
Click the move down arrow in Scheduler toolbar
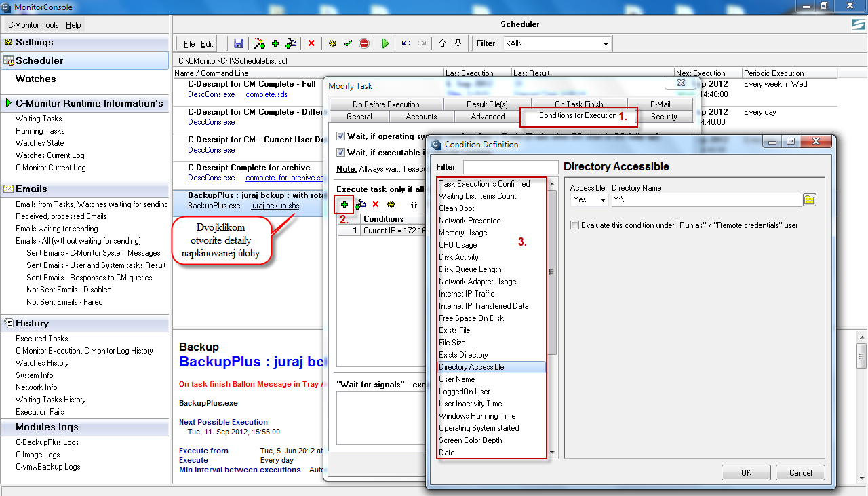coord(458,43)
